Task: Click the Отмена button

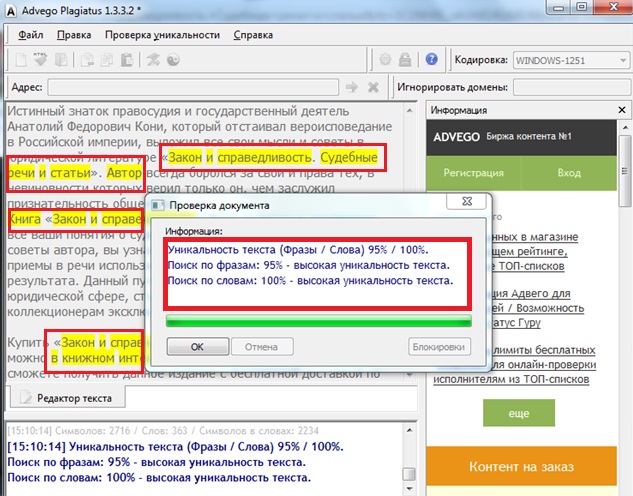Action: (261, 347)
